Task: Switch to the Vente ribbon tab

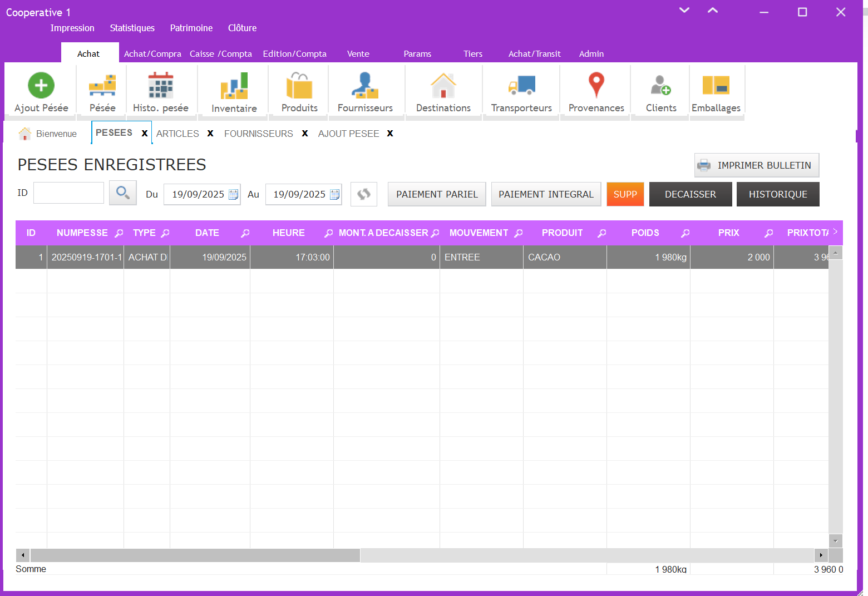Action: coord(358,54)
